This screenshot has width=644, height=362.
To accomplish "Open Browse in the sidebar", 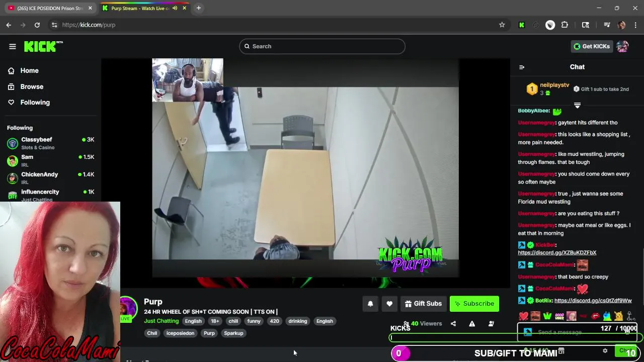I will (32, 86).
